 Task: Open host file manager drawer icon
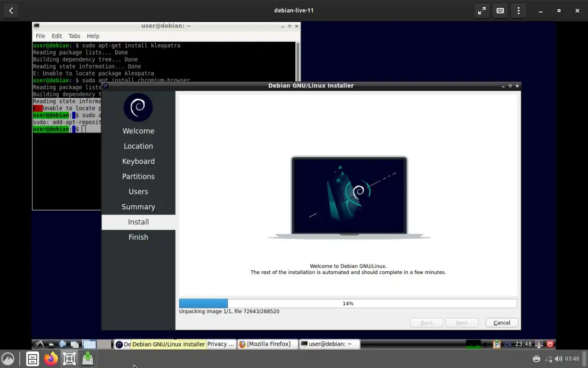pyautogui.click(x=33, y=359)
